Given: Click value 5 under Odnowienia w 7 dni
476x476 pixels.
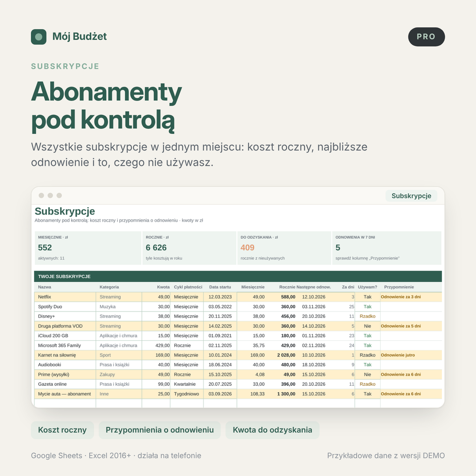Looking at the screenshot, I should (x=338, y=248).
